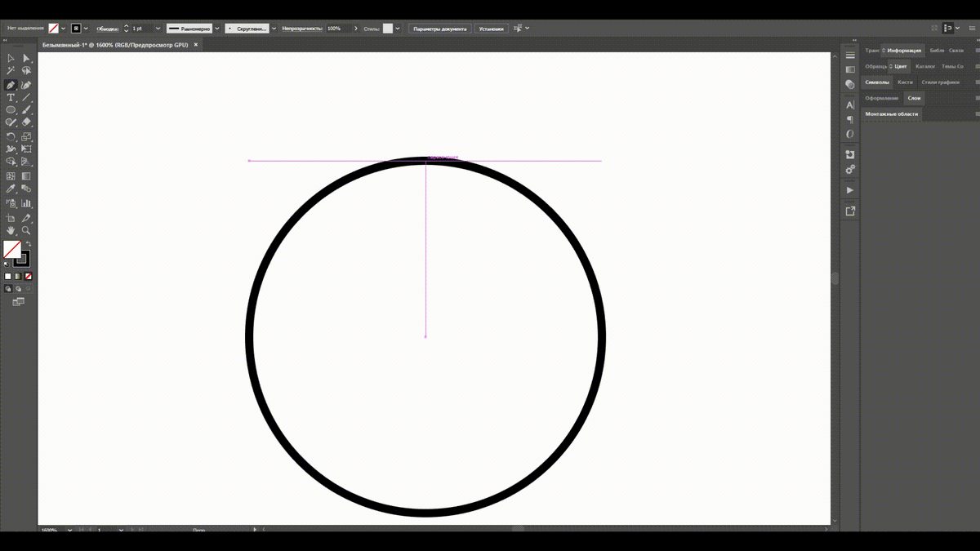Open Preferences (Установки) button
980x551 pixels.
[x=492, y=29]
